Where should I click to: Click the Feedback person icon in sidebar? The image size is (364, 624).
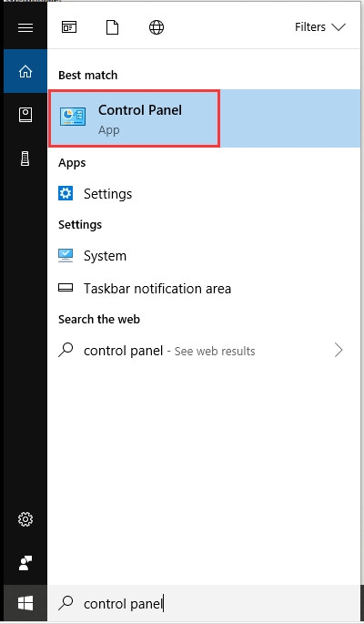[x=25, y=563]
